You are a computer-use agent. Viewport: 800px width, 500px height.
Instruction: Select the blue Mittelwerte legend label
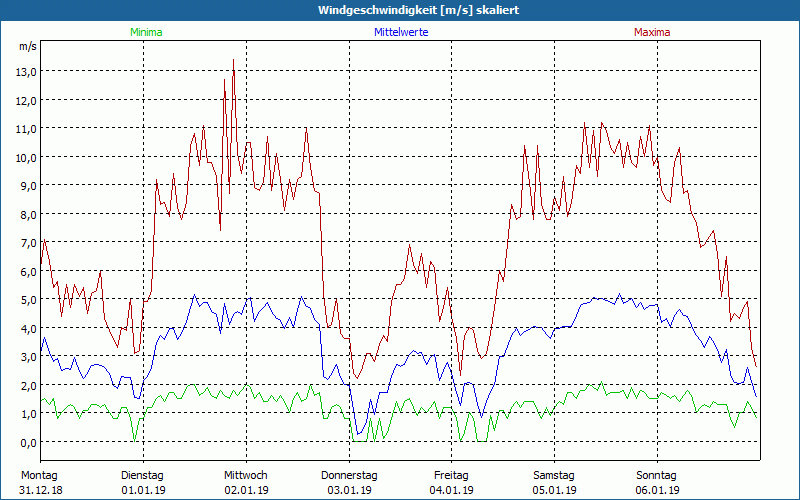pyautogui.click(x=401, y=32)
